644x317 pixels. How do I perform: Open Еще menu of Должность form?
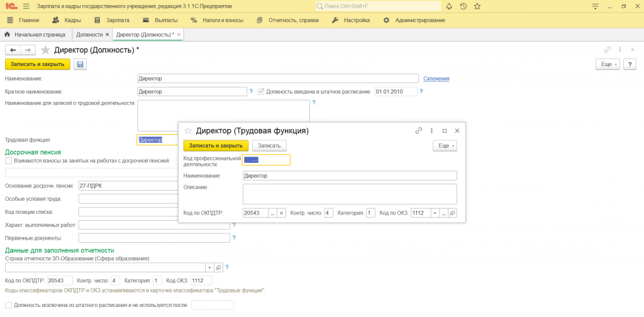(x=608, y=64)
